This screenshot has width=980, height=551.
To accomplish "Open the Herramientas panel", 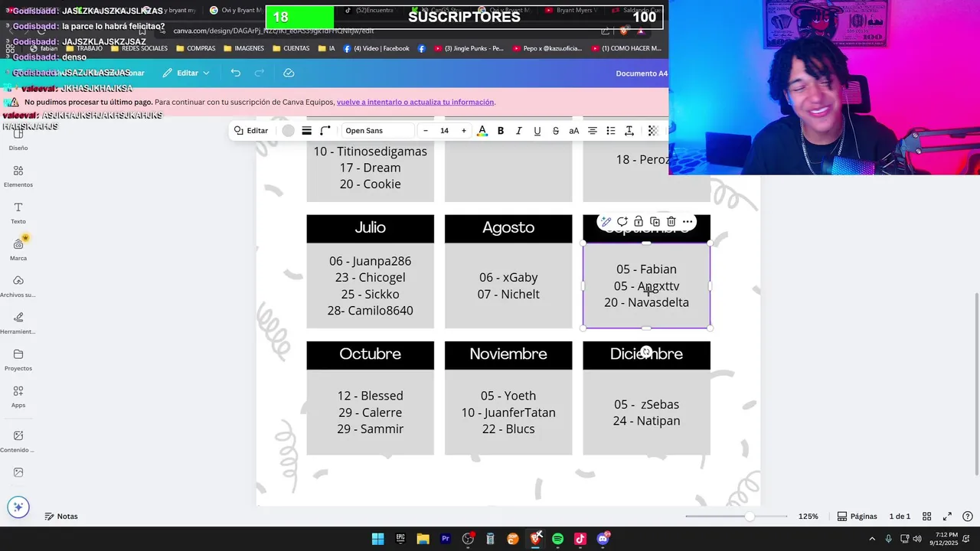I will pos(18,323).
